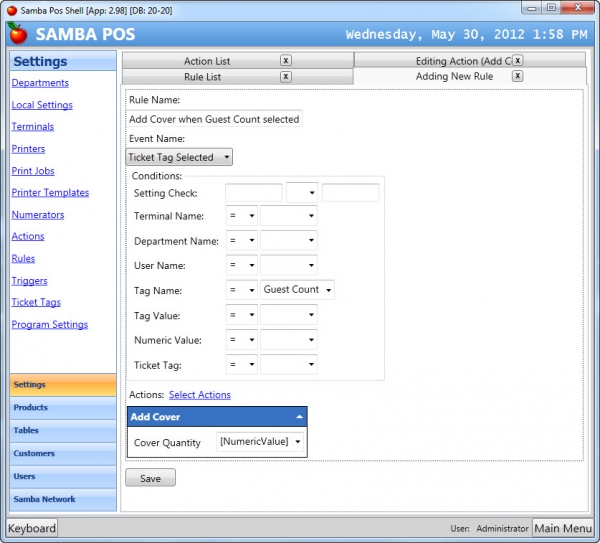600x543 pixels.
Task: Go to Actions list
Action: [x=28, y=236]
